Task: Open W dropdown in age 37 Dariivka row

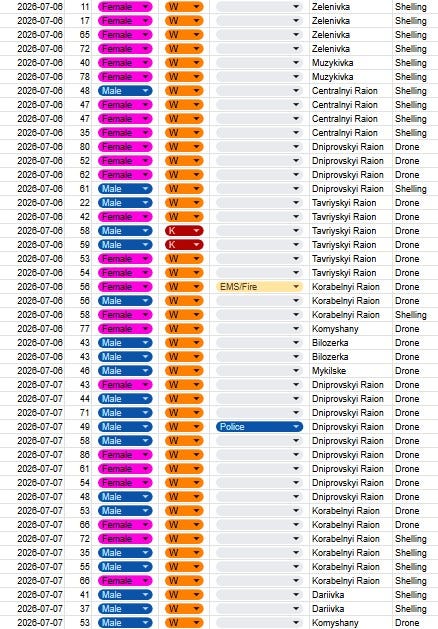Action: click(184, 609)
